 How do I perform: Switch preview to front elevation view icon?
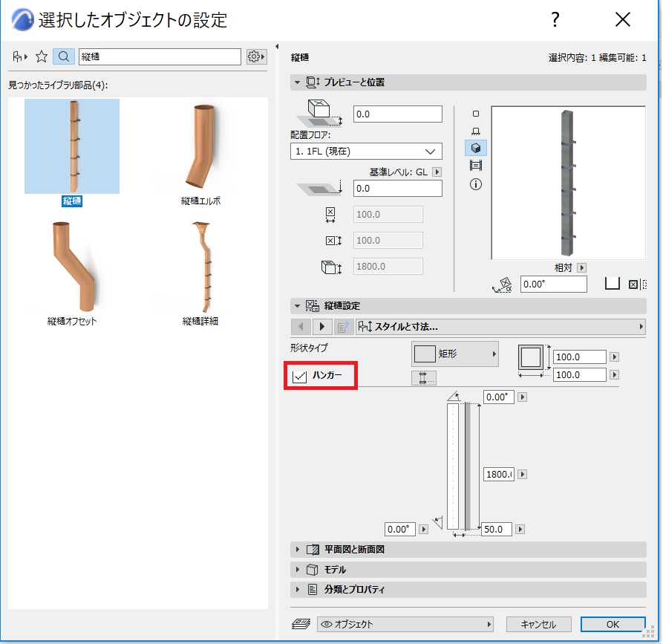[x=476, y=131]
